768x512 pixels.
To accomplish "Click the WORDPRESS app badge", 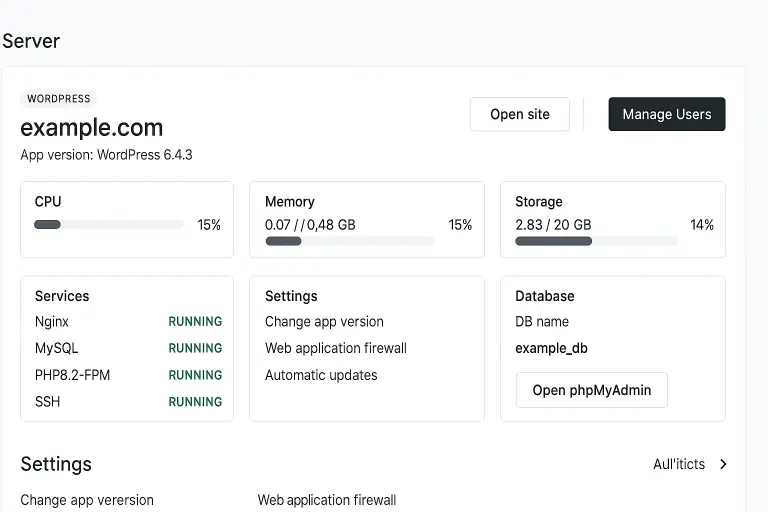I will pyautogui.click(x=58, y=99).
